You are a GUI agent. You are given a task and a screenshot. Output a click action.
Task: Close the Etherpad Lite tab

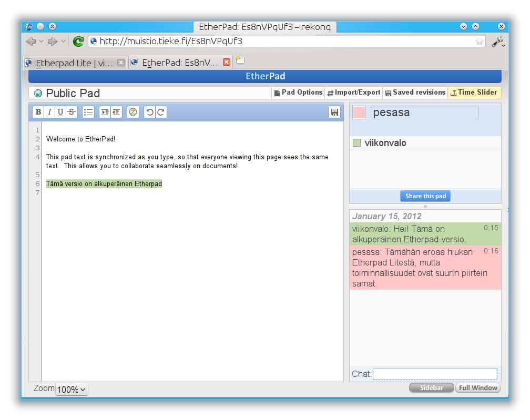click(x=121, y=63)
